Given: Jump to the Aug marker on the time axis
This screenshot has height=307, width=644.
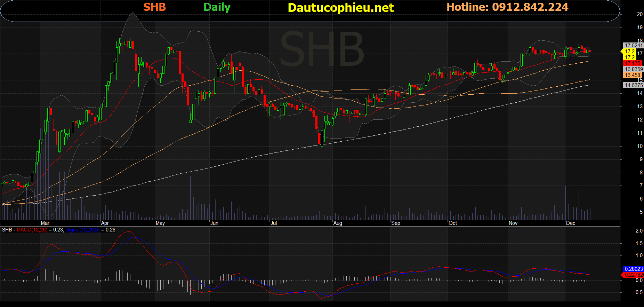Looking at the screenshot, I should click(337, 223).
